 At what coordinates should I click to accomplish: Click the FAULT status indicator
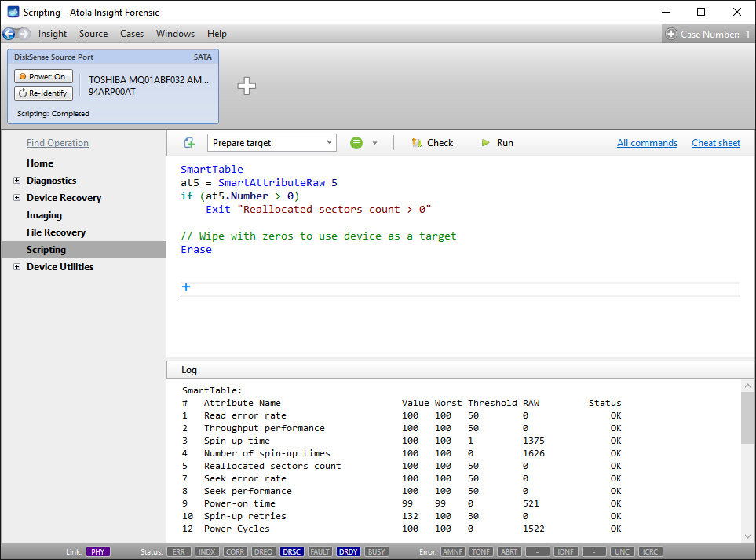point(320,551)
